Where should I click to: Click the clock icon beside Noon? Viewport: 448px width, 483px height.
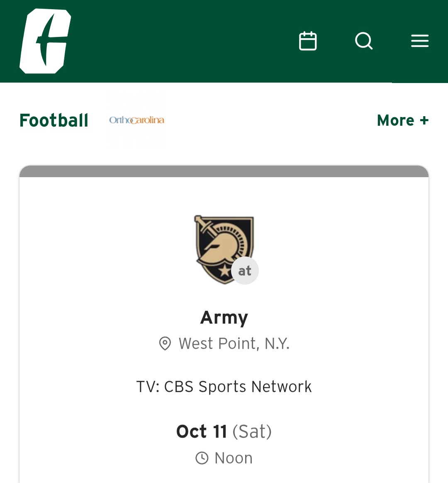click(202, 458)
